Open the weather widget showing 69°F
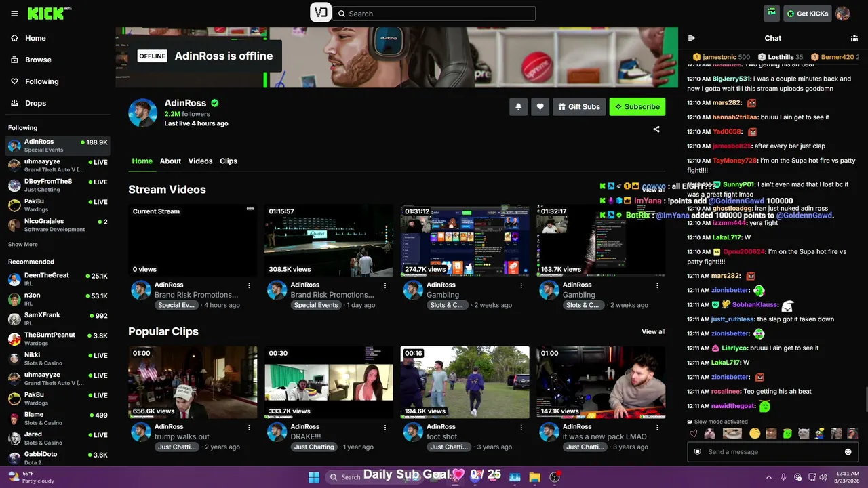868x488 pixels. [x=33, y=477]
